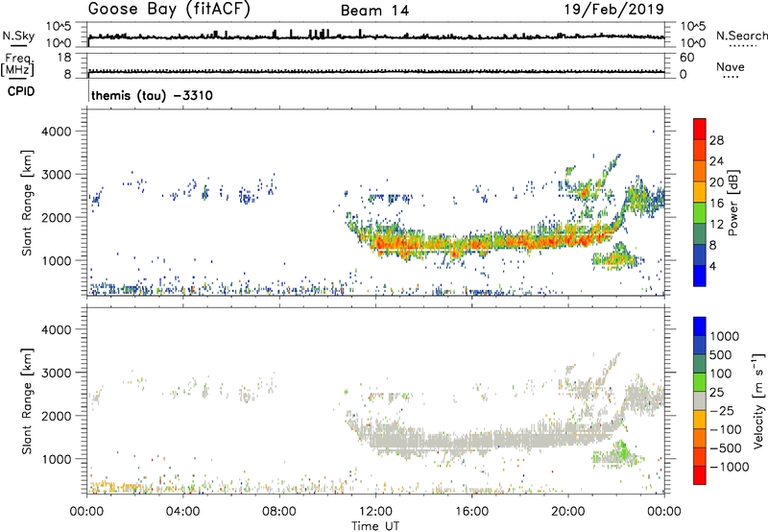Click the 'N.Search' legend label
The width and height of the screenshot is (768, 532).
tap(741, 36)
